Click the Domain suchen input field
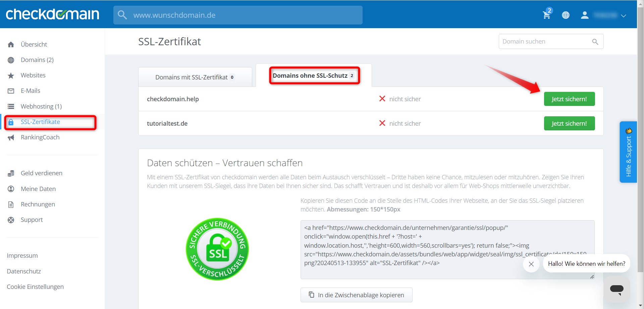The width and height of the screenshot is (644, 309). [x=551, y=41]
